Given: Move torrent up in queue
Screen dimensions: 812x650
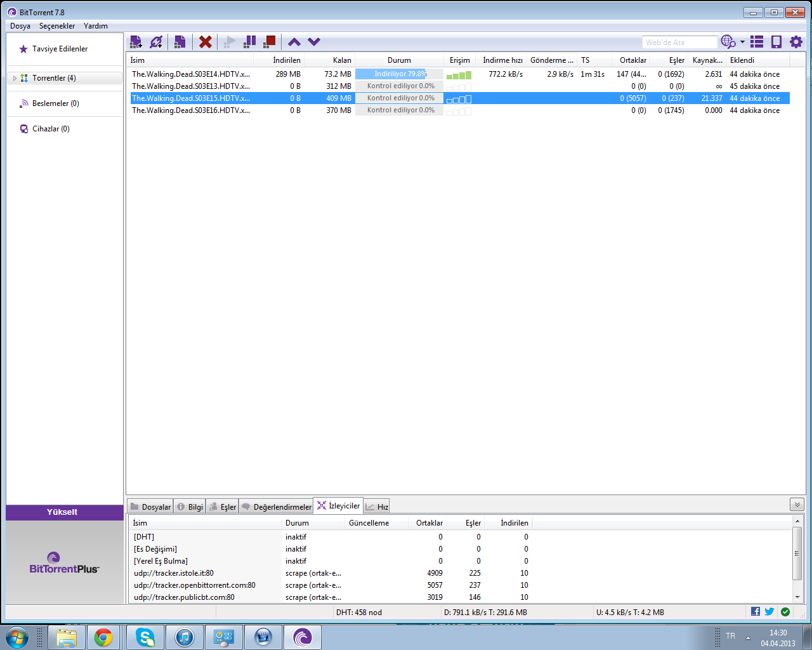Looking at the screenshot, I should (x=294, y=42).
